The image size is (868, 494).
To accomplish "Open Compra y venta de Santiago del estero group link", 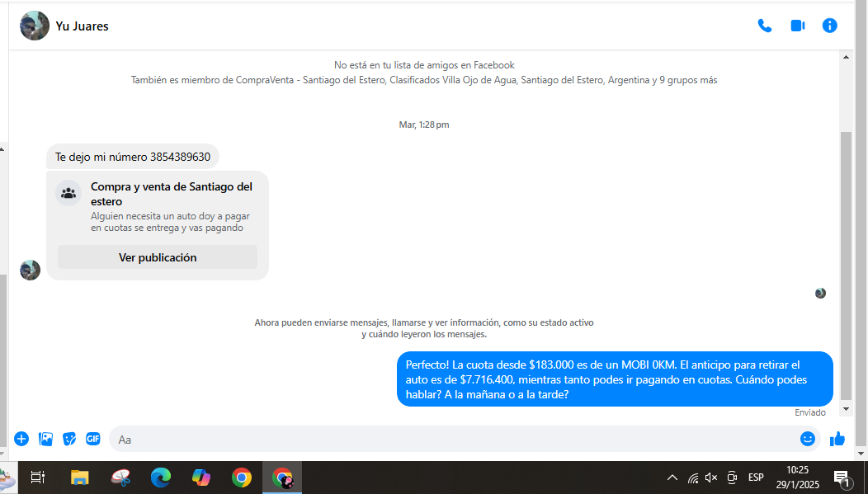I will (172, 194).
